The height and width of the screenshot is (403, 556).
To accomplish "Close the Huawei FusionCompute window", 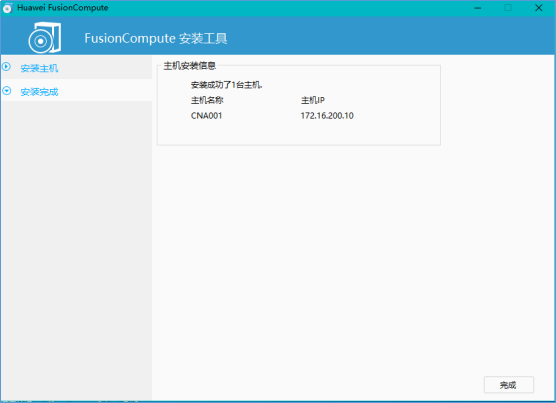I will 539,8.
